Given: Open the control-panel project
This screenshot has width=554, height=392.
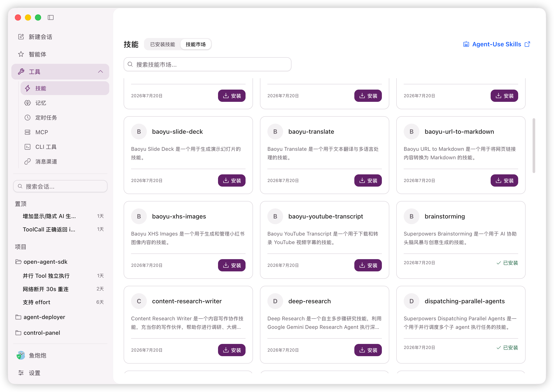Looking at the screenshot, I should (60, 333).
